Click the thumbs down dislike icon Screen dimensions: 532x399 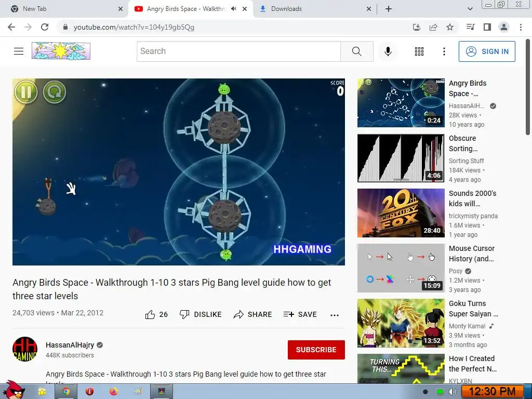tap(184, 314)
